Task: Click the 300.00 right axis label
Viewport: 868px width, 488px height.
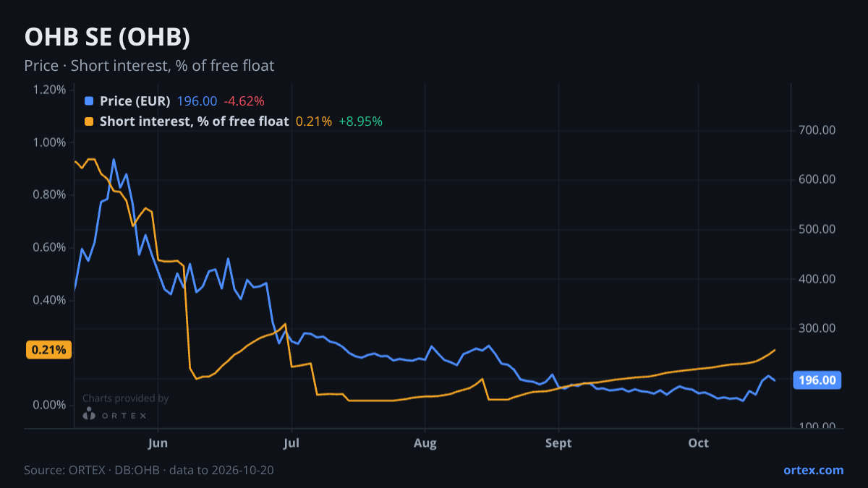Action: tap(817, 328)
